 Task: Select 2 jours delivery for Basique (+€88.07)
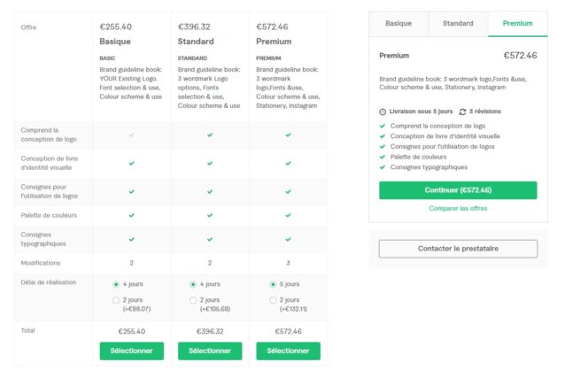click(117, 301)
